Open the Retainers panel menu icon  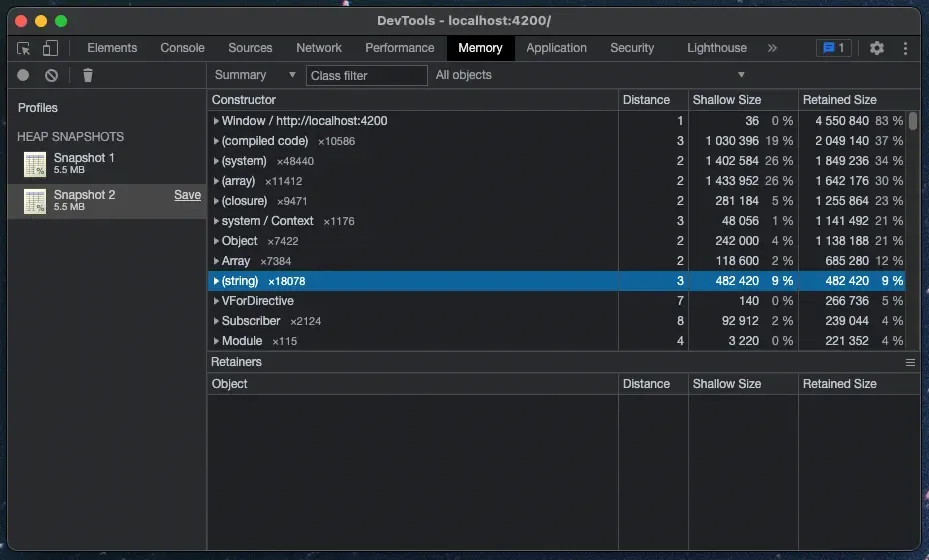pos(910,362)
